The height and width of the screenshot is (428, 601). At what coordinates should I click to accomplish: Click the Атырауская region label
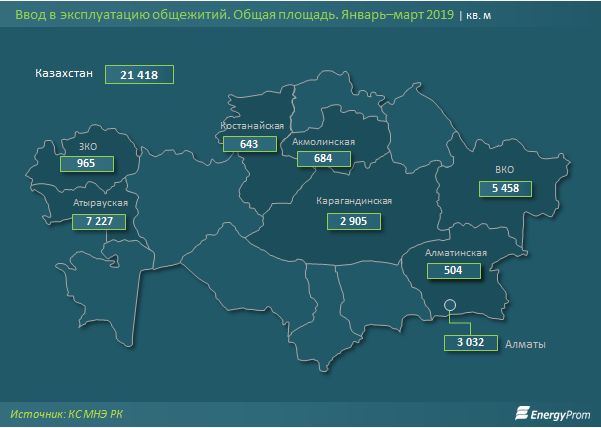click(x=99, y=203)
